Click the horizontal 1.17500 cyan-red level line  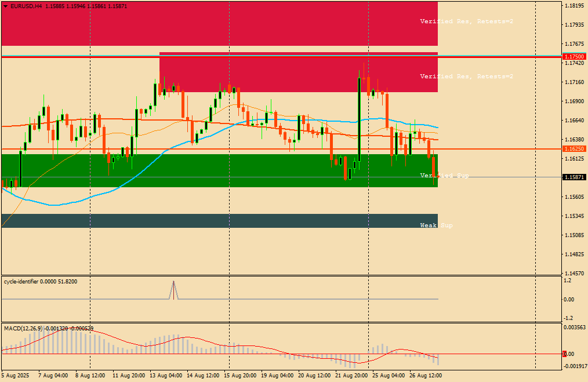pos(281,56)
